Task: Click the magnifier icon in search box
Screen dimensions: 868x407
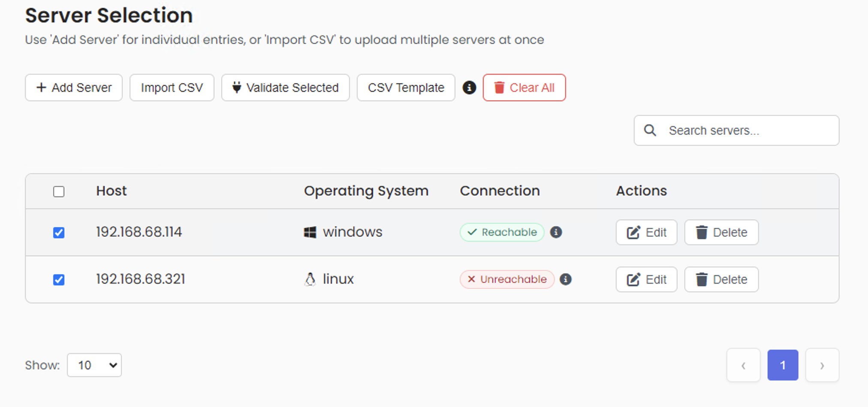Action: pyautogui.click(x=650, y=130)
